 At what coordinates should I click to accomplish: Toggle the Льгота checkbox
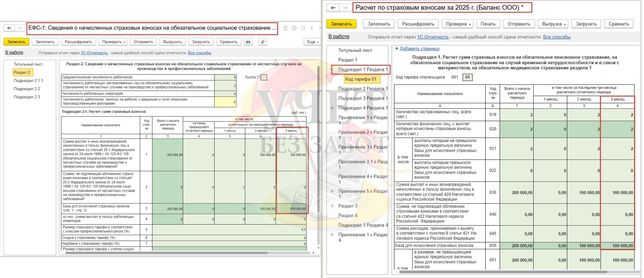(x=264, y=77)
